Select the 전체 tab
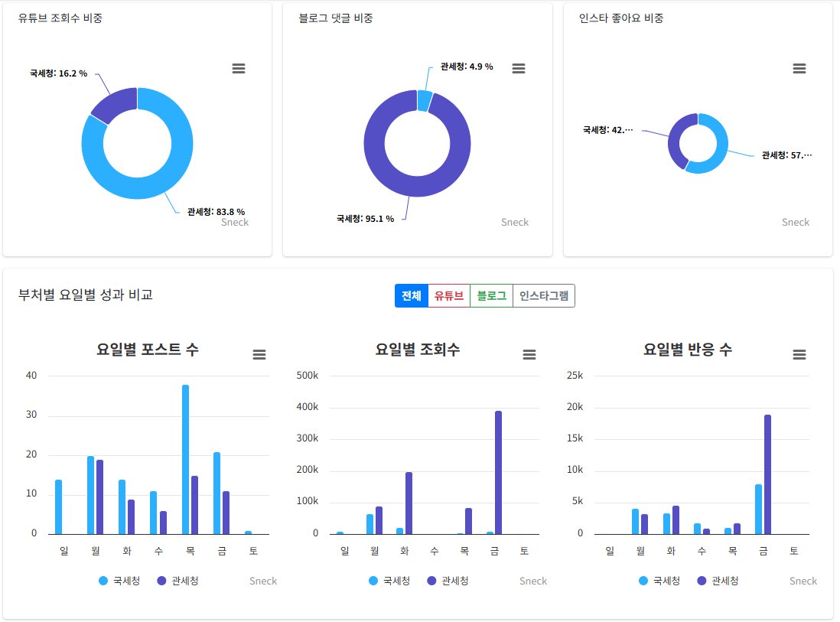This screenshot has width=840, height=622. point(411,295)
